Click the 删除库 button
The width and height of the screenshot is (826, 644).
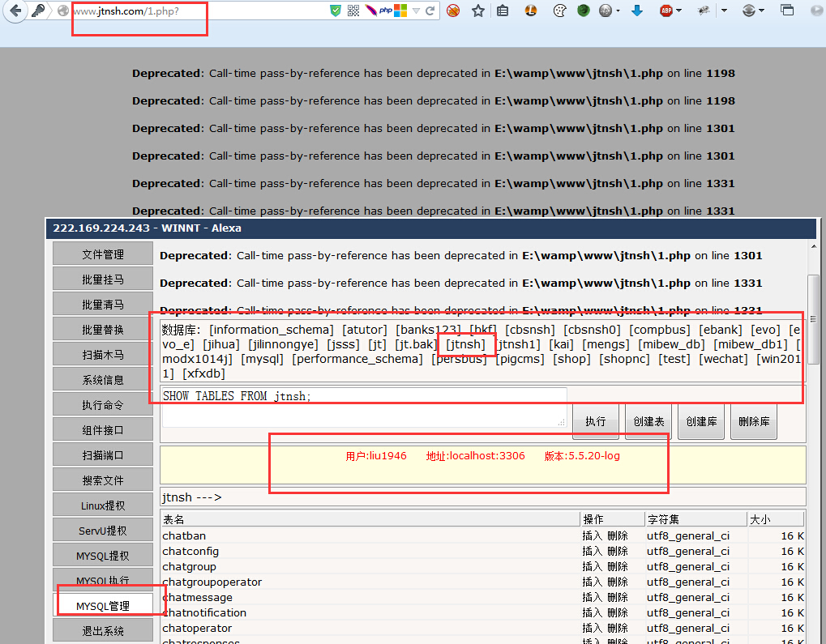click(x=754, y=421)
